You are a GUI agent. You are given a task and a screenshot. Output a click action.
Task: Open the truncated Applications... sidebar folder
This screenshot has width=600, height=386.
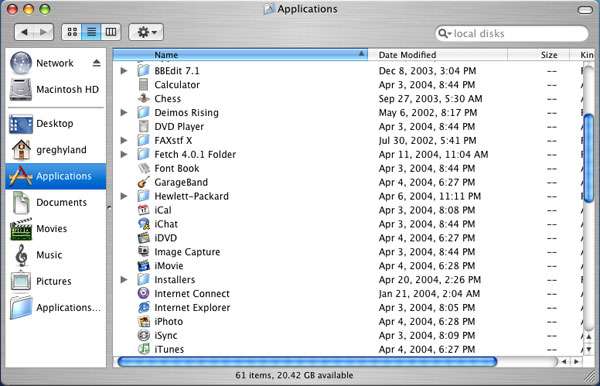coord(55,308)
